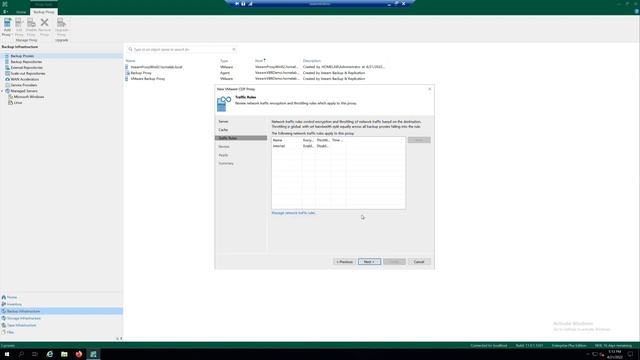This screenshot has height=360, width=640.
Task: Open the main application menu button
Action: (5, 12)
